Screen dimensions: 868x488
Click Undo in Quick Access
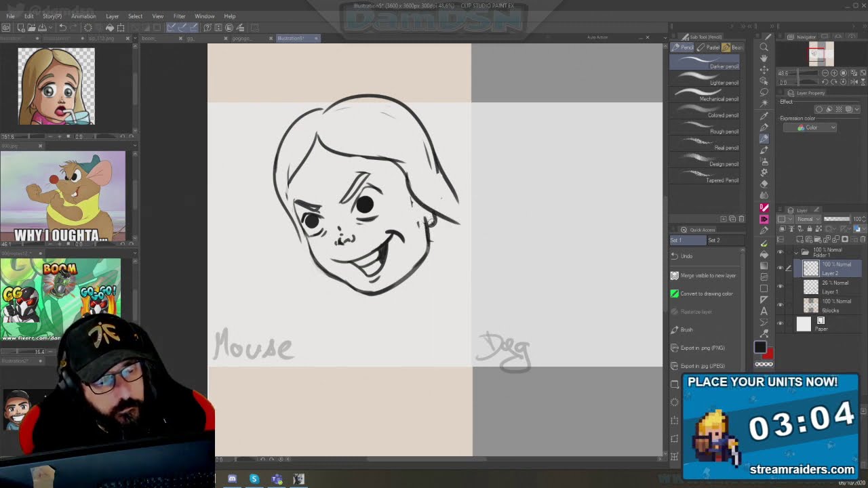click(x=706, y=256)
